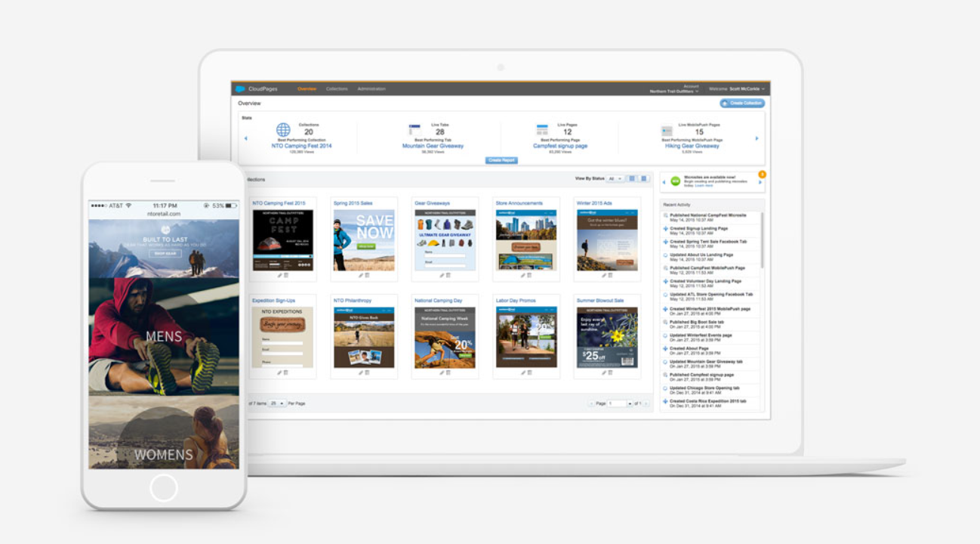
Task: Click the Salesforce cloud logo in header
Action: click(240, 89)
